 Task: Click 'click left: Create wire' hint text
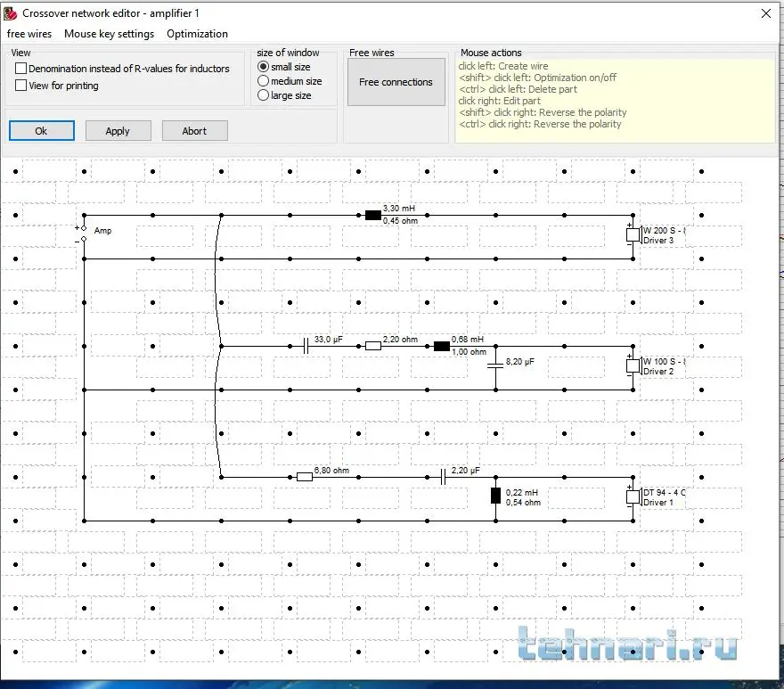(x=503, y=66)
